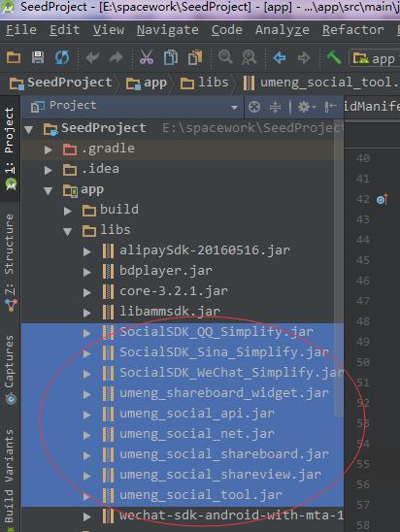Click the Synchronize refresh icon
The width and height of the screenshot is (400, 532).
(x=62, y=57)
